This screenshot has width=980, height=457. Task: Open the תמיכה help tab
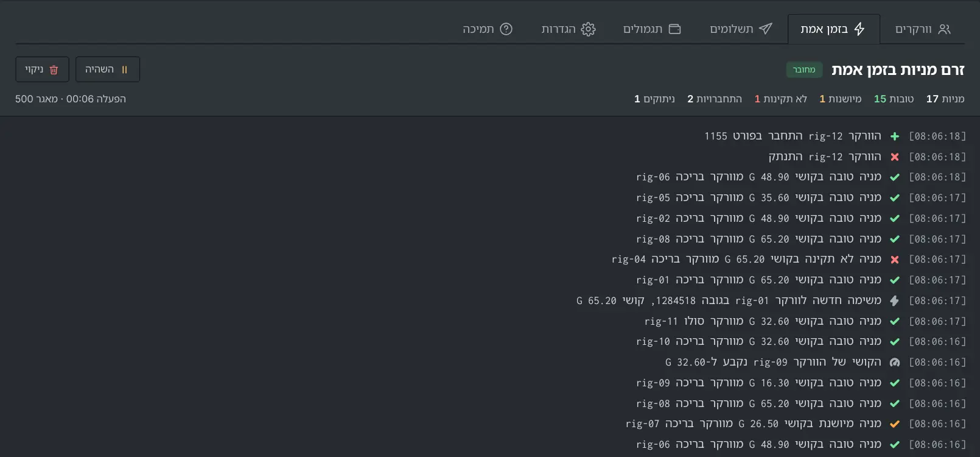488,29
